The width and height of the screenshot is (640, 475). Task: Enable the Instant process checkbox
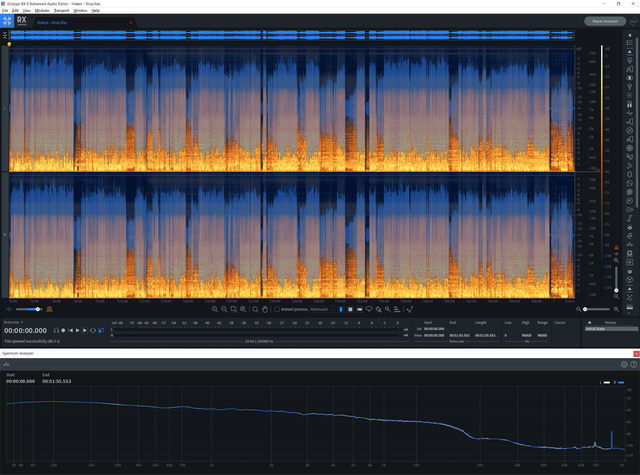click(x=277, y=309)
